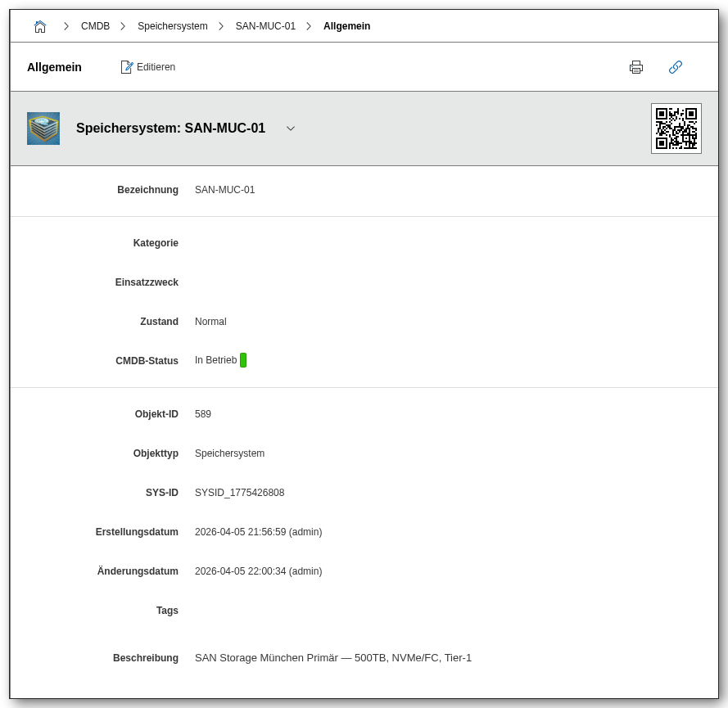Click the green CMDB-Status color indicator
Screen dimensions: 728x708
pos(243,360)
